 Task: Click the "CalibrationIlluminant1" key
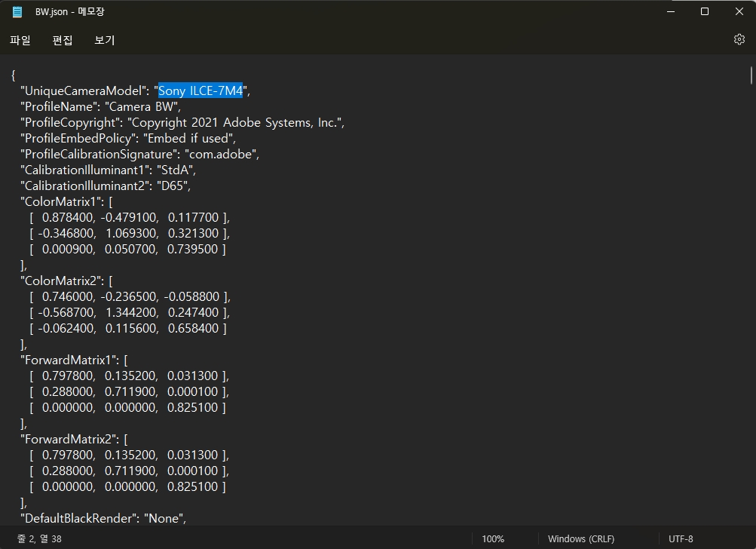[84, 170]
